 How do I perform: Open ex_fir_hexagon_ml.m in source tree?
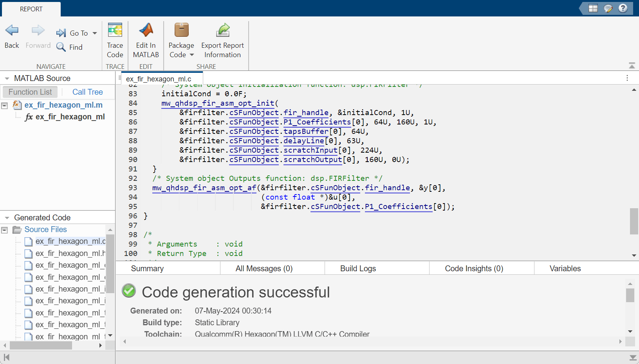click(63, 105)
